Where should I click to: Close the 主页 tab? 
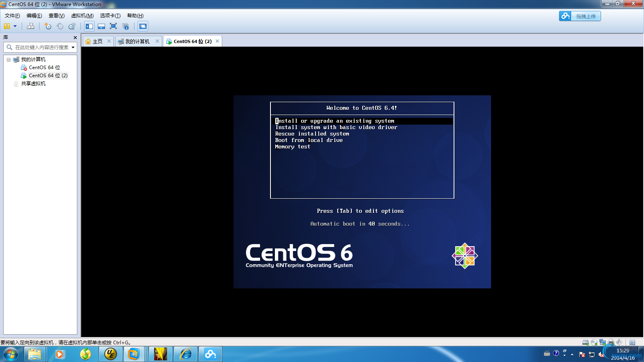click(x=109, y=41)
